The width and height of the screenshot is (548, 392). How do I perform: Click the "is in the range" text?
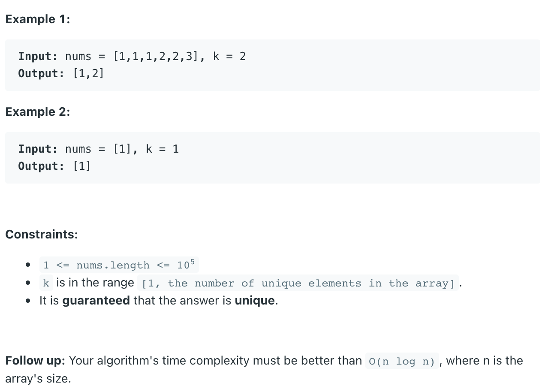coord(95,283)
